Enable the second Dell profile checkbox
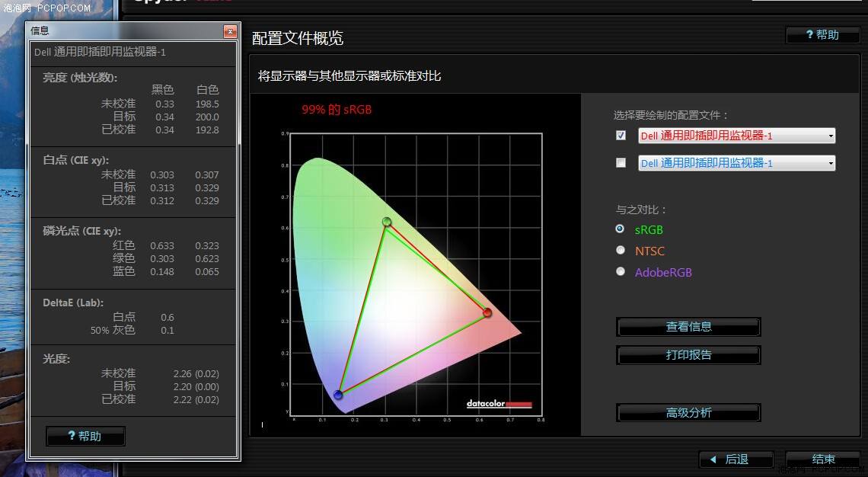The width and height of the screenshot is (868, 477). pyautogui.click(x=621, y=163)
